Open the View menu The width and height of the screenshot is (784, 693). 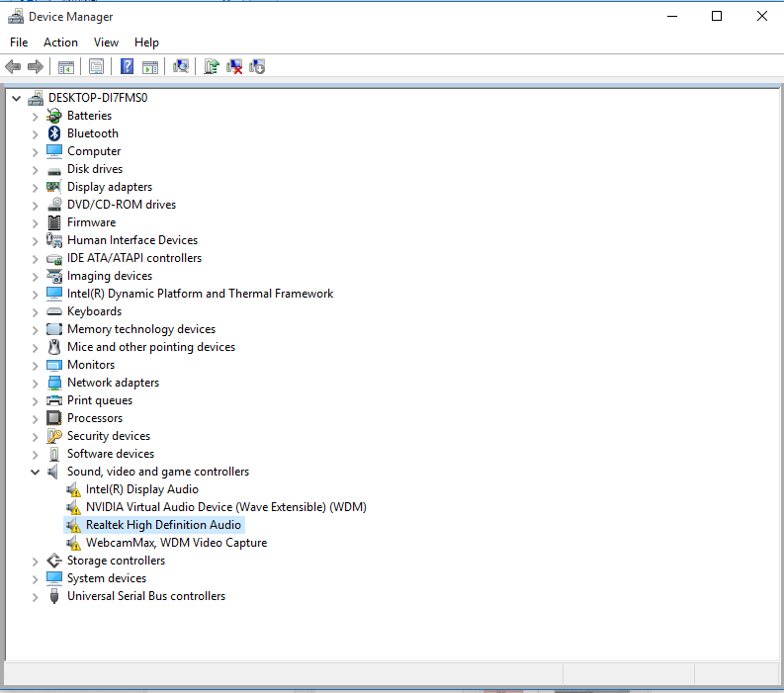click(x=106, y=43)
